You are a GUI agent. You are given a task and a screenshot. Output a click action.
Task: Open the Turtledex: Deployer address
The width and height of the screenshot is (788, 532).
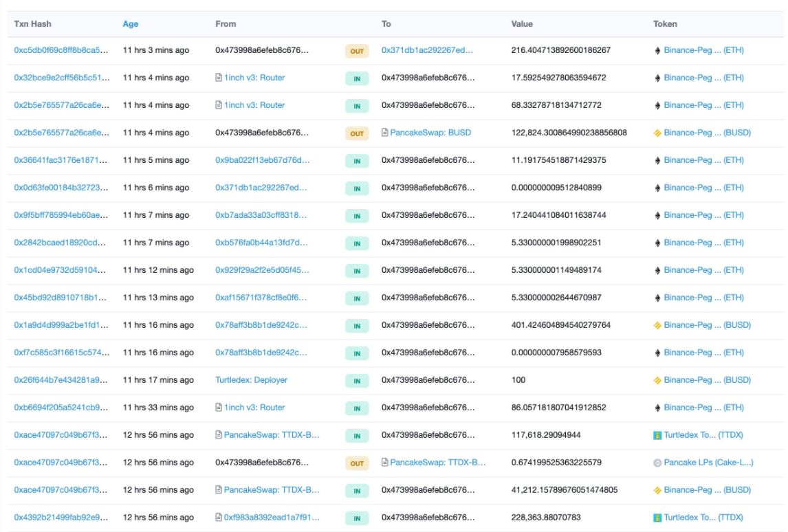pyautogui.click(x=251, y=380)
